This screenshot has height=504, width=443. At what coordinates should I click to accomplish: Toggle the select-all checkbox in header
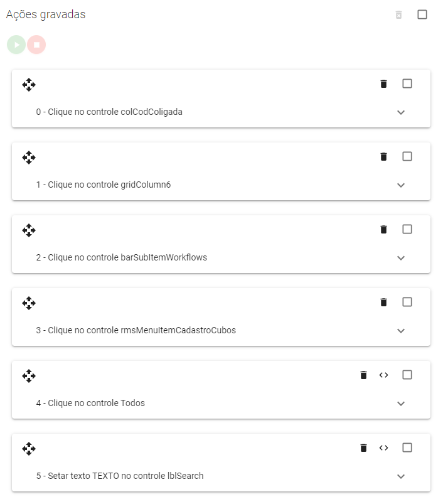tap(422, 14)
